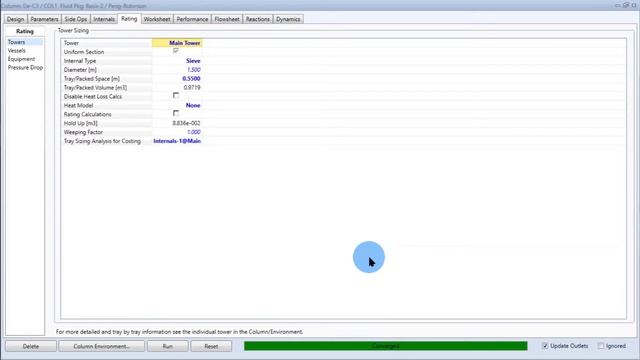Image resolution: width=640 pixels, height=360 pixels.
Task: Click the Disable Heat Loss Calcs label
Action: coord(93,96)
